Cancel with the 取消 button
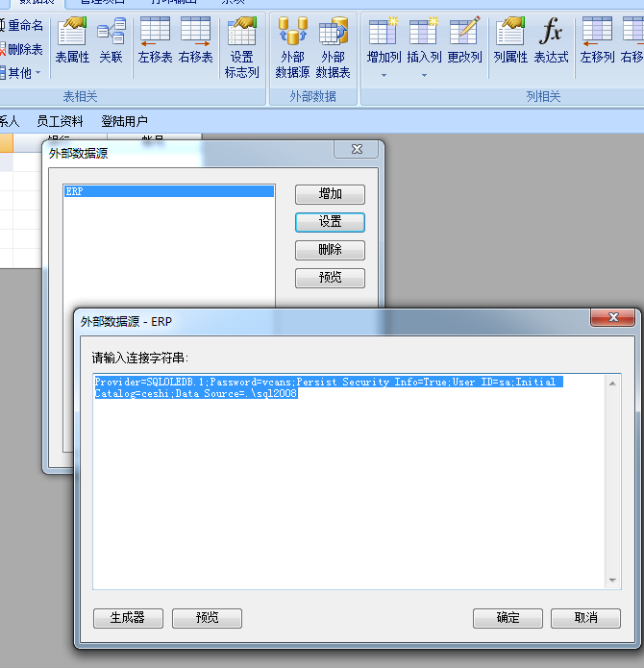The height and width of the screenshot is (668, 644). 585,618
